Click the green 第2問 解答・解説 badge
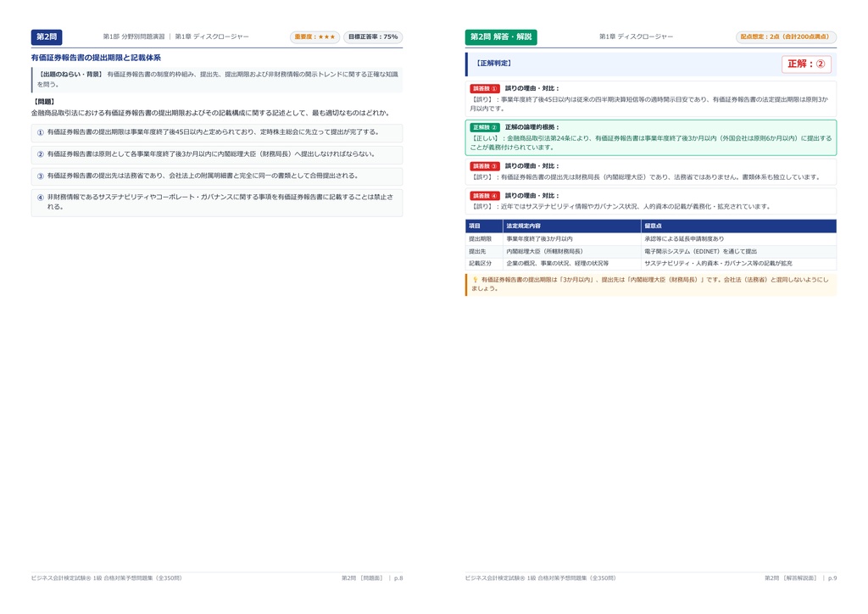Screen dimensions: 868x614 pos(501,37)
